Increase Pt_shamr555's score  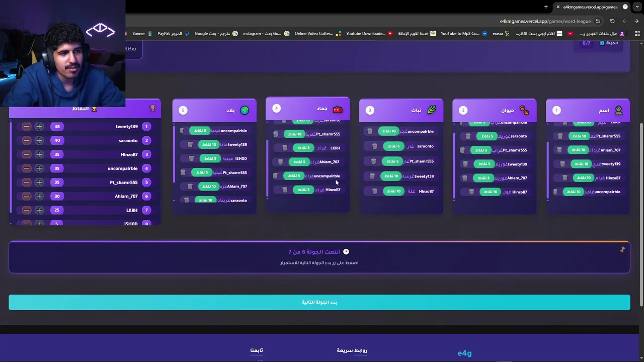click(x=39, y=183)
